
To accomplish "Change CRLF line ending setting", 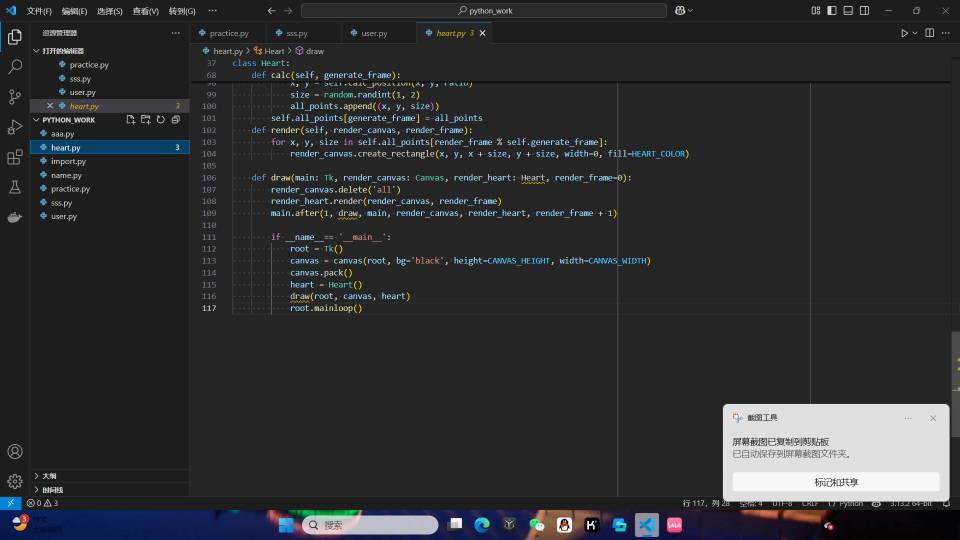I will [809, 503].
